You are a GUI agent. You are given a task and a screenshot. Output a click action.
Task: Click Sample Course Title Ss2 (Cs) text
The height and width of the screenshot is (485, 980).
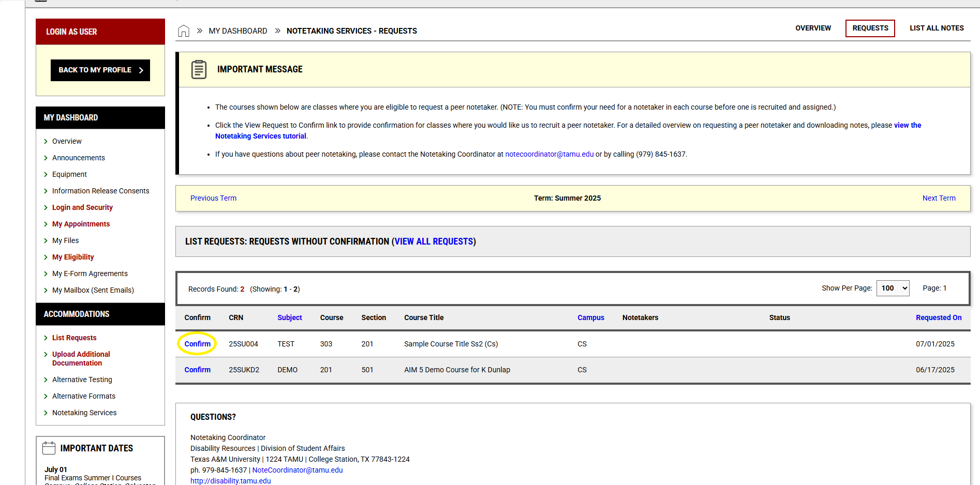451,344
